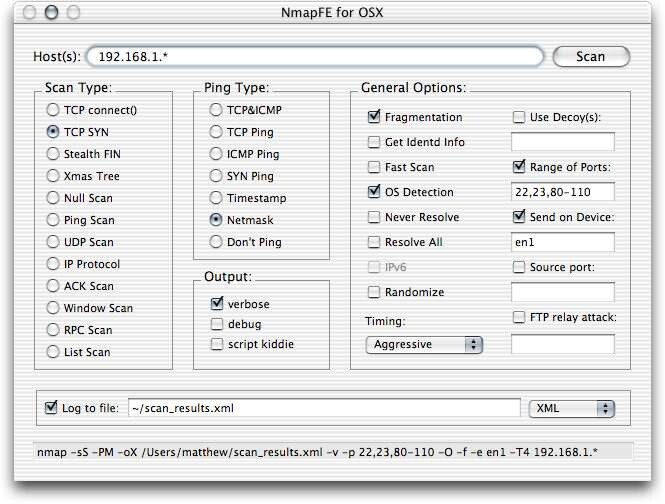
Task: Enable Never Resolve option
Action: coord(374,217)
